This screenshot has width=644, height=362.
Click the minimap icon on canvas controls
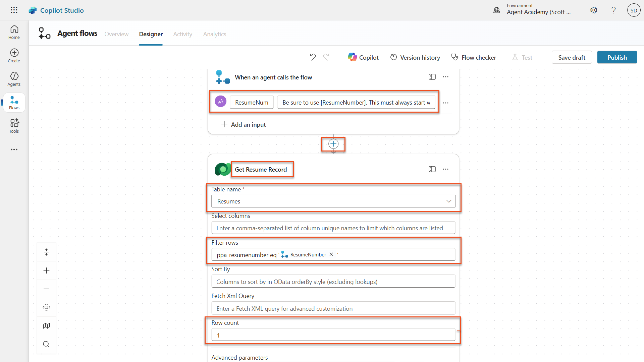tap(46, 326)
